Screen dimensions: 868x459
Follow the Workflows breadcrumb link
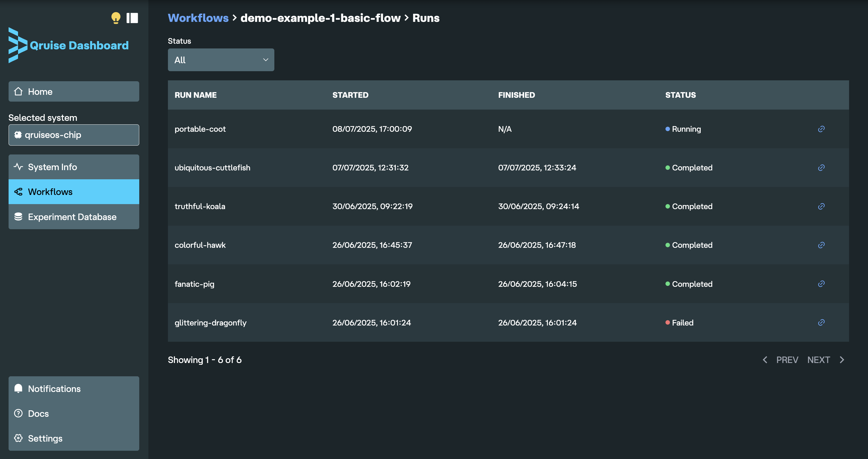click(x=198, y=18)
